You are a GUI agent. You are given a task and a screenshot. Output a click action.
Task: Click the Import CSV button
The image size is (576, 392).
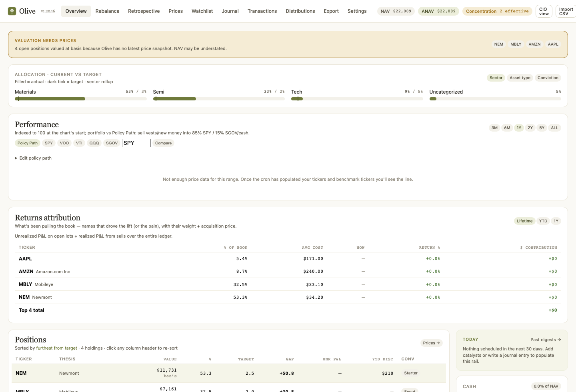click(x=566, y=11)
